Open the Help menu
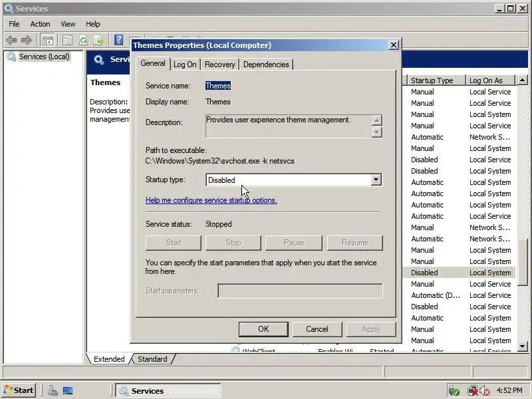Image resolution: width=532 pixels, height=399 pixels. click(92, 24)
